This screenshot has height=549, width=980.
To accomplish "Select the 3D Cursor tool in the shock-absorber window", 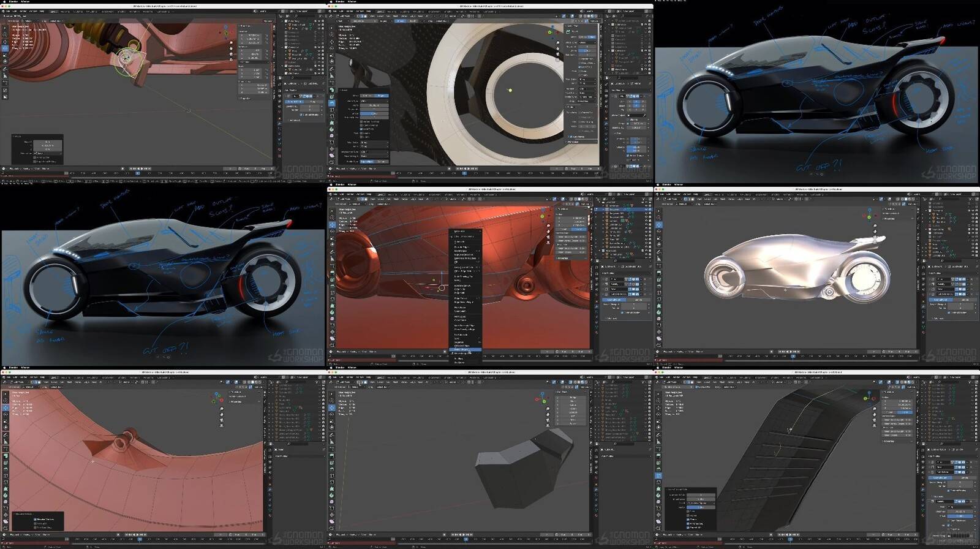I will pos(5,34).
